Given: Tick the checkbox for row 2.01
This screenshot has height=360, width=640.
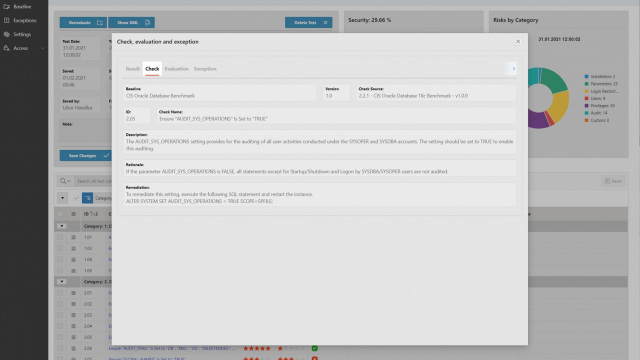Looking at the screenshot, I should [60, 293].
